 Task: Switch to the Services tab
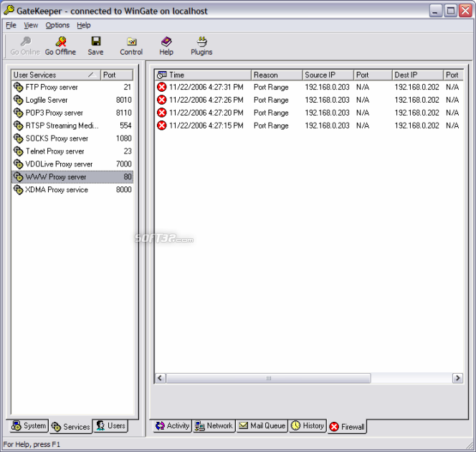click(x=70, y=427)
